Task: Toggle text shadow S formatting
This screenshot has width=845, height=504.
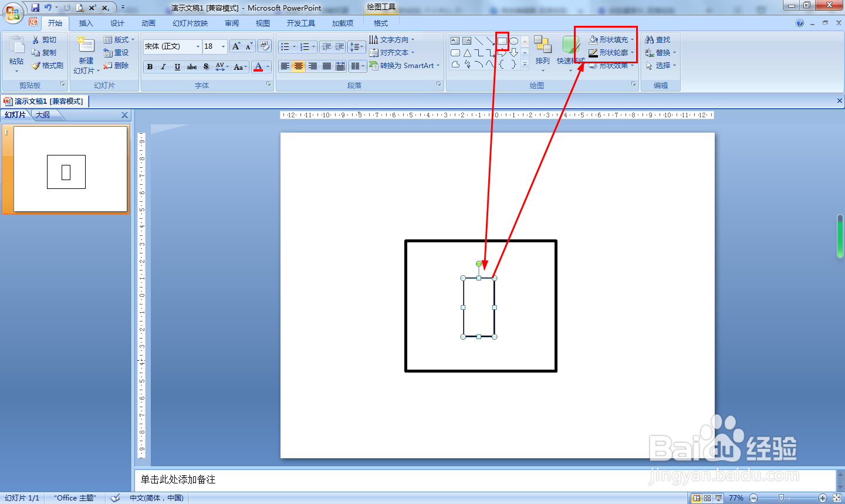Action: [x=206, y=67]
